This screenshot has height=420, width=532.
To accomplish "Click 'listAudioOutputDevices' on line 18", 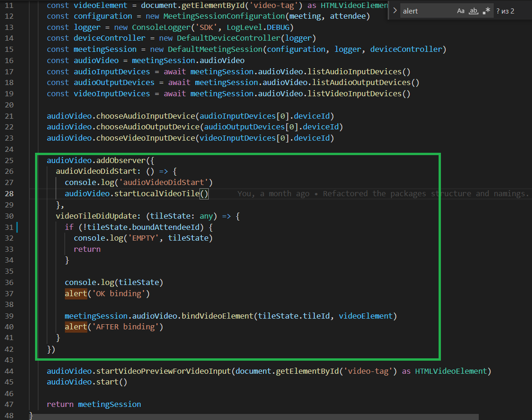I will coord(362,82).
